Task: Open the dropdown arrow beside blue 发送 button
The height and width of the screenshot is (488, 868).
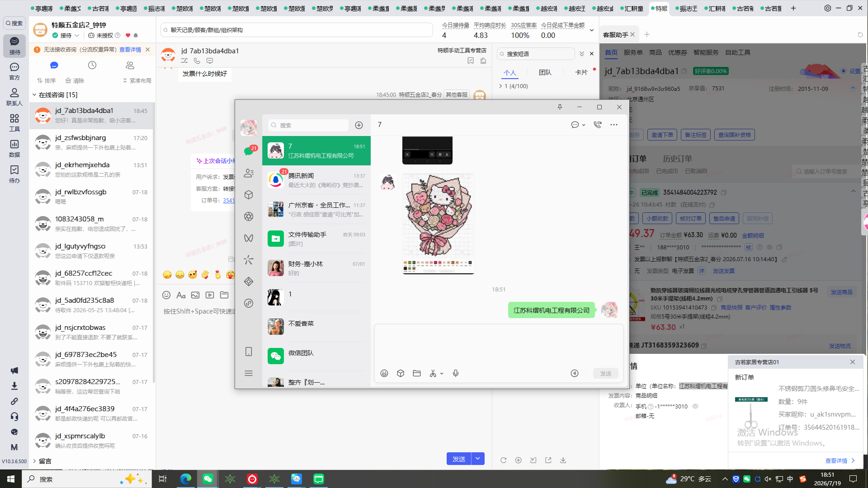Action: (x=478, y=459)
